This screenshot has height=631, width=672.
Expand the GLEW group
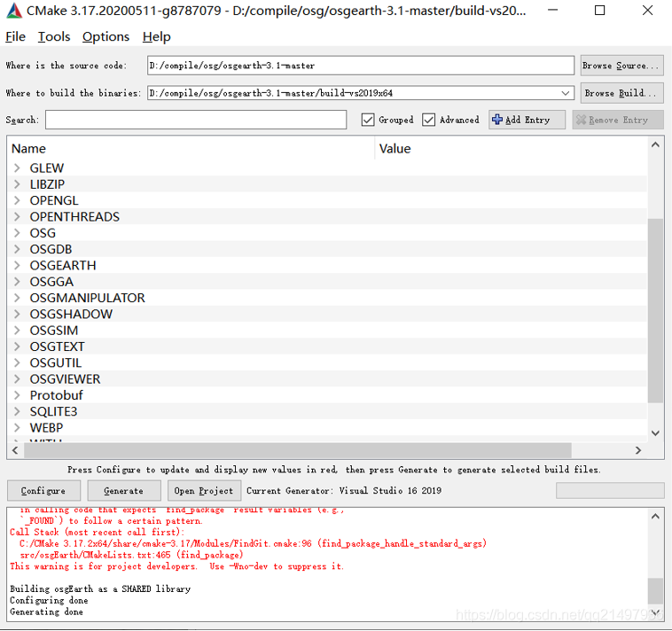coord(17,167)
